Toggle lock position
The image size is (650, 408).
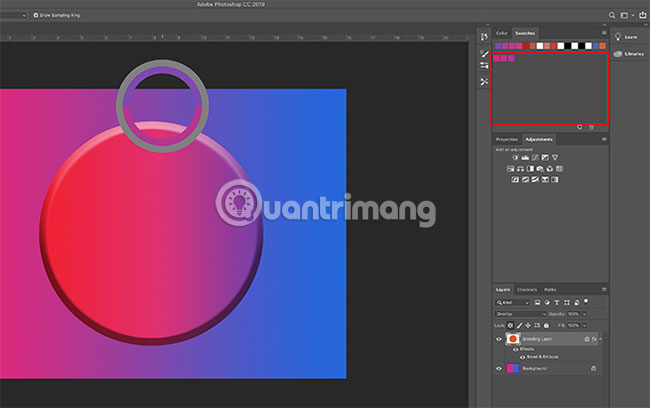(x=528, y=325)
